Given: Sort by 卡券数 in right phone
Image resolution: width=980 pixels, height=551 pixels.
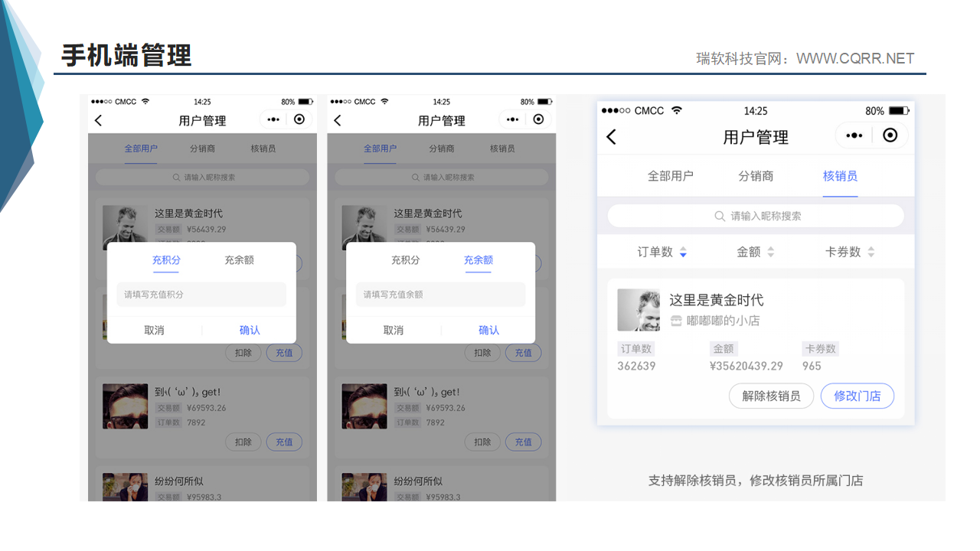Looking at the screenshot, I should click(850, 252).
